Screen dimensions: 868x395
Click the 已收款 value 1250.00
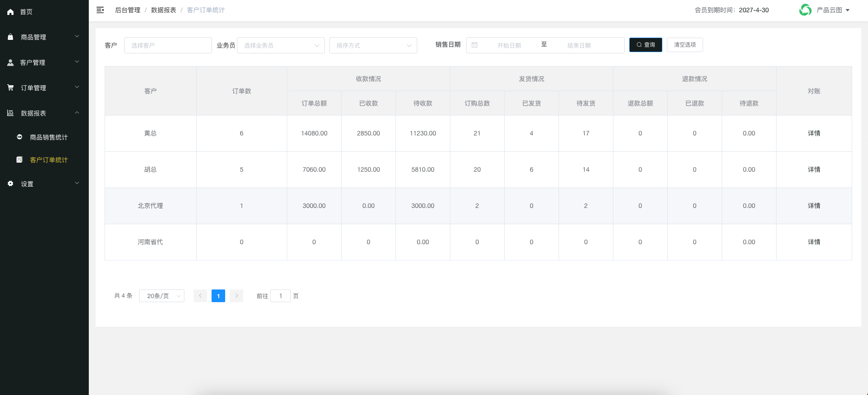pyautogui.click(x=368, y=169)
